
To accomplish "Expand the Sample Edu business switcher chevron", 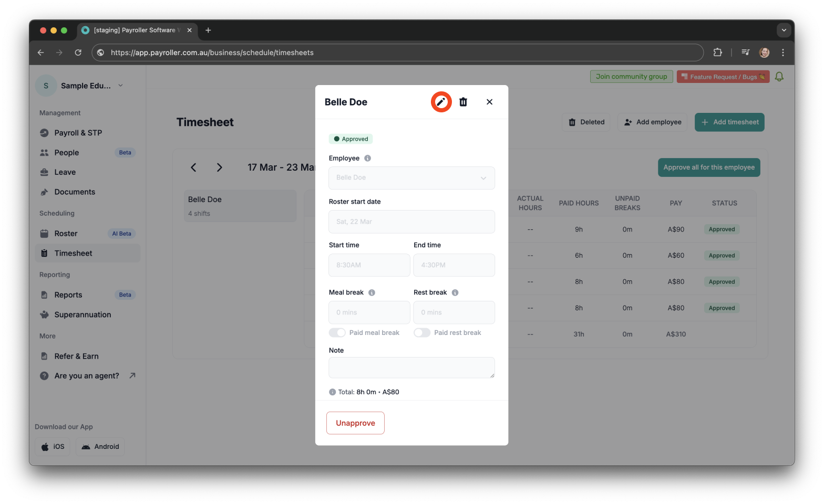I will (120, 86).
